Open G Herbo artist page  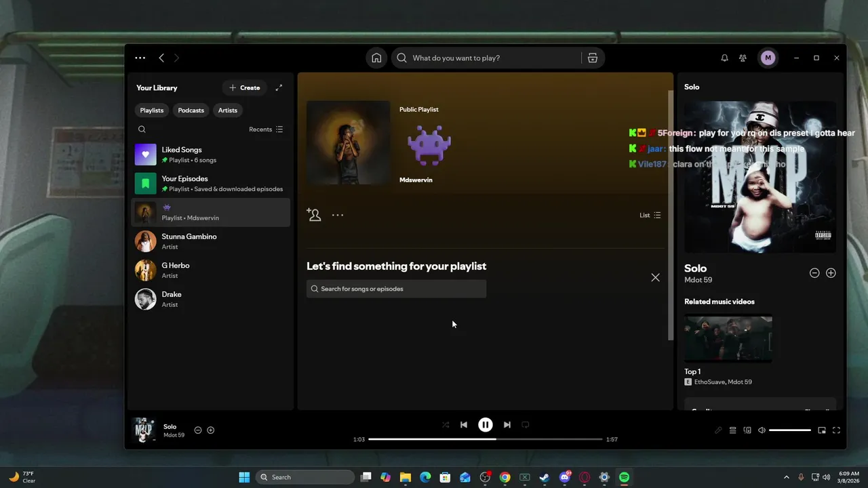pos(210,270)
